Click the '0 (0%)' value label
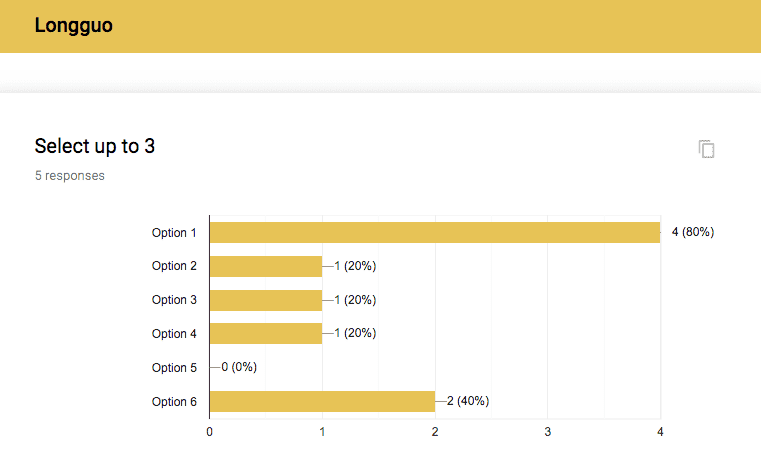This screenshot has height=473, width=761. click(x=239, y=367)
